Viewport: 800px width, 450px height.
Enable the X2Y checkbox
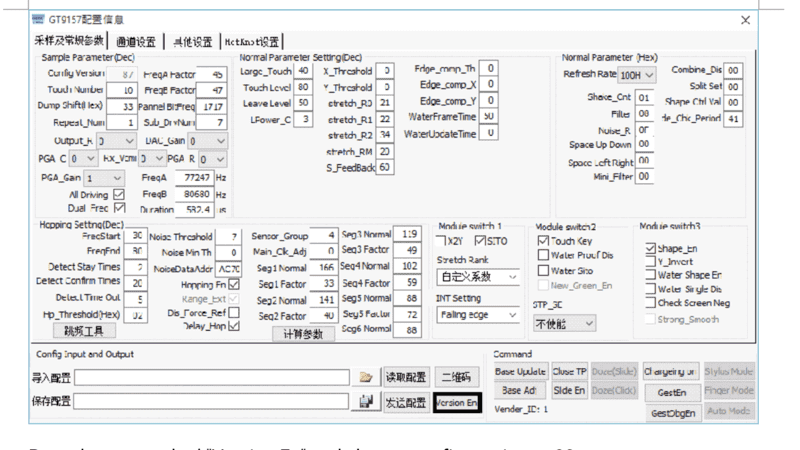click(x=441, y=241)
